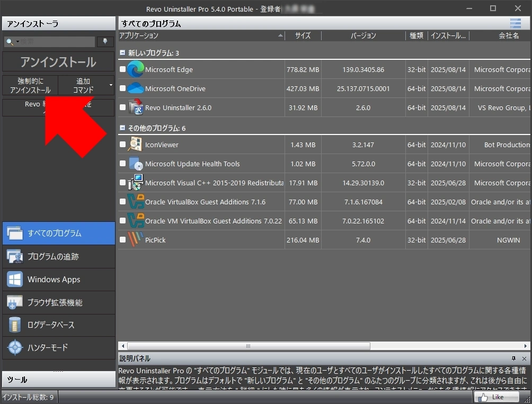Check the Microsoft OneDrive checkbox

(123, 88)
